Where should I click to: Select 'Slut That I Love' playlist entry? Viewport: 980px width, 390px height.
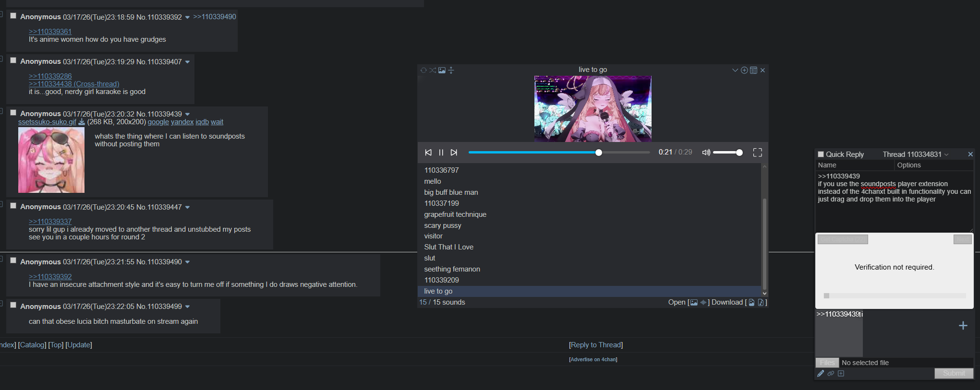point(590,247)
